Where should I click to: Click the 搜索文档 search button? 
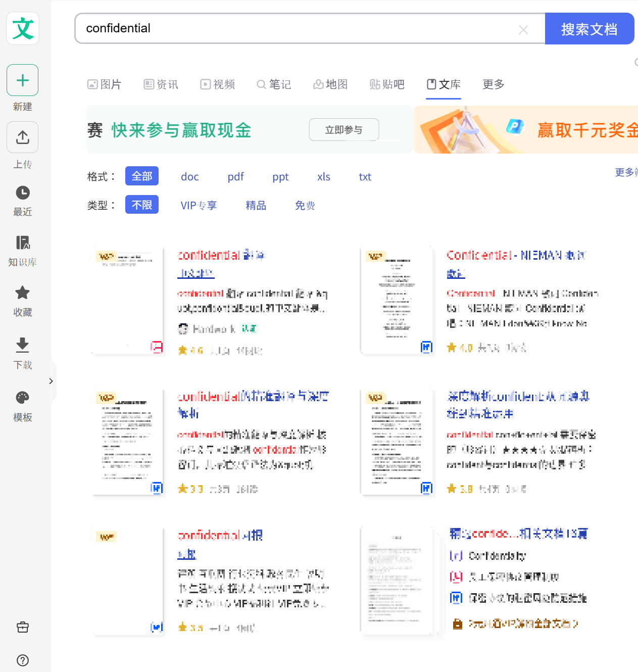click(589, 29)
